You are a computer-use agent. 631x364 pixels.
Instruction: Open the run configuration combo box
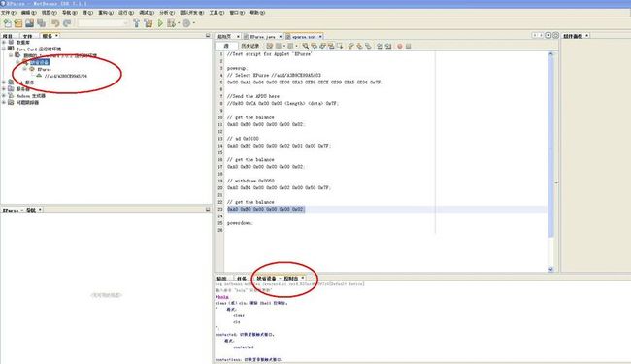[x=103, y=23]
